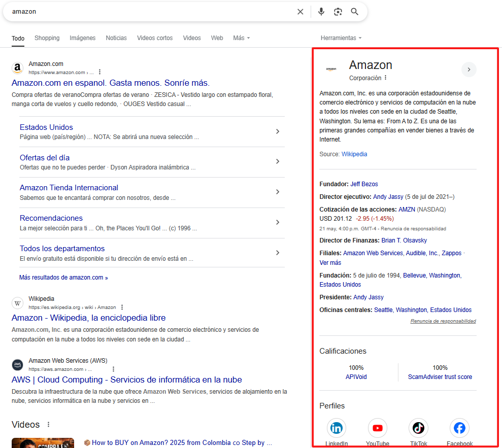Switch to the Imágenes tab

coord(82,38)
